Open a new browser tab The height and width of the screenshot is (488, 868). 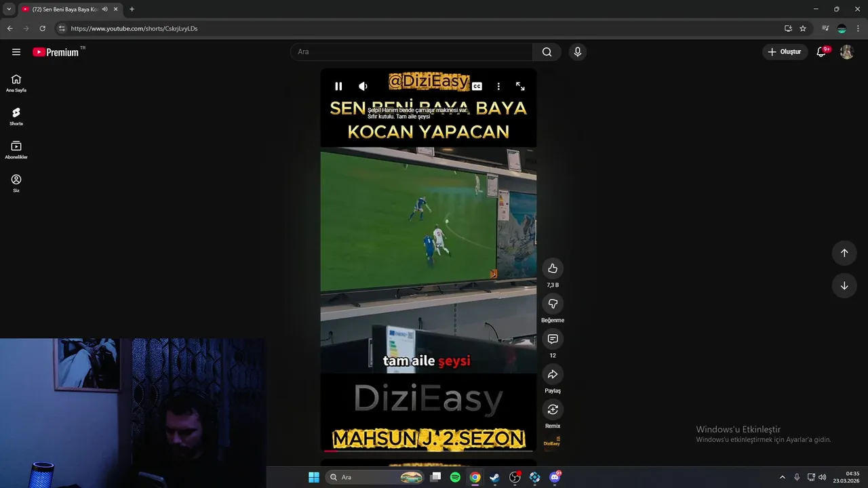click(x=132, y=9)
